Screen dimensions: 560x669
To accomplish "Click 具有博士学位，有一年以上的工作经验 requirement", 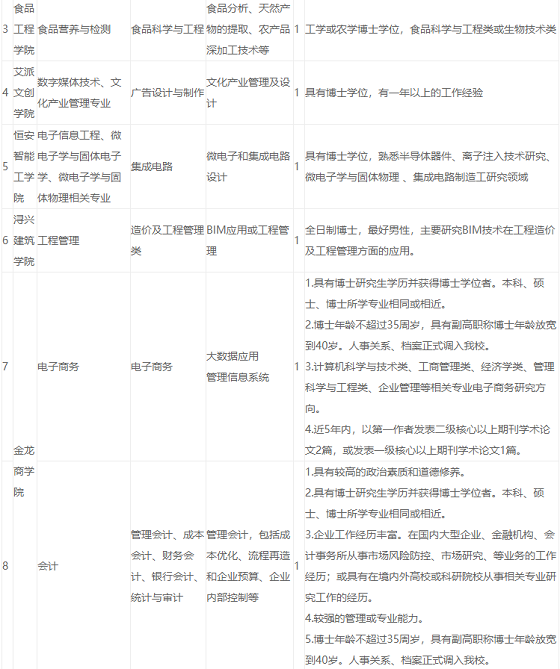I will coord(394,93).
